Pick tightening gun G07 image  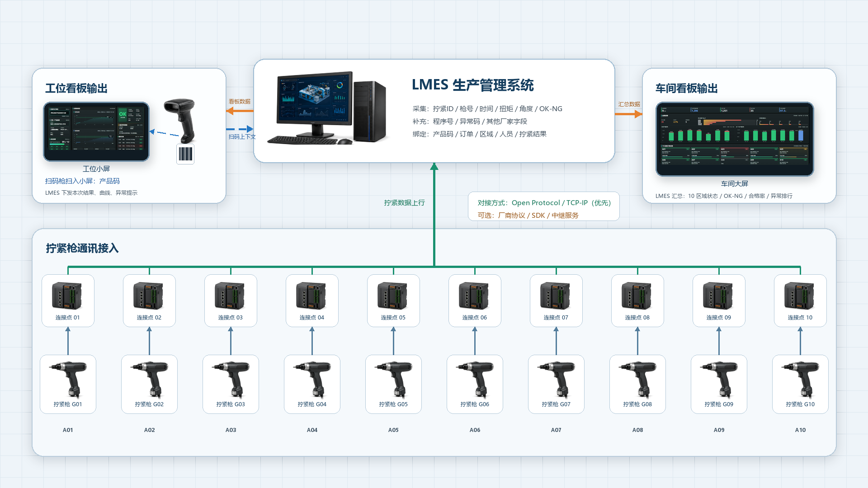point(556,380)
